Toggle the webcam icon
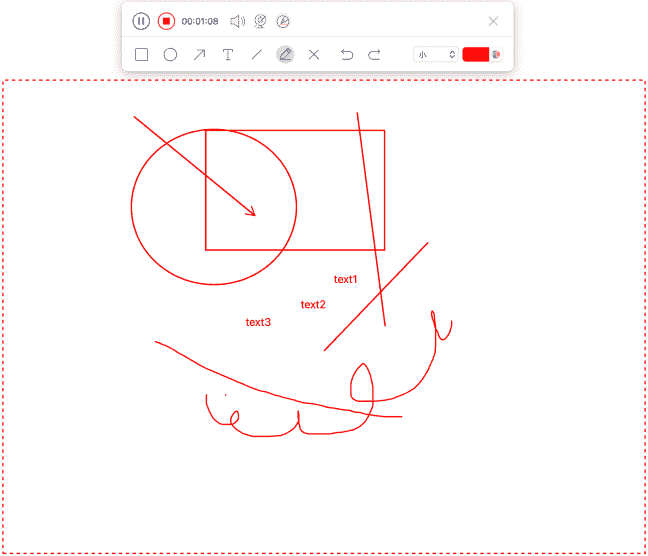648x556 pixels. (x=260, y=21)
